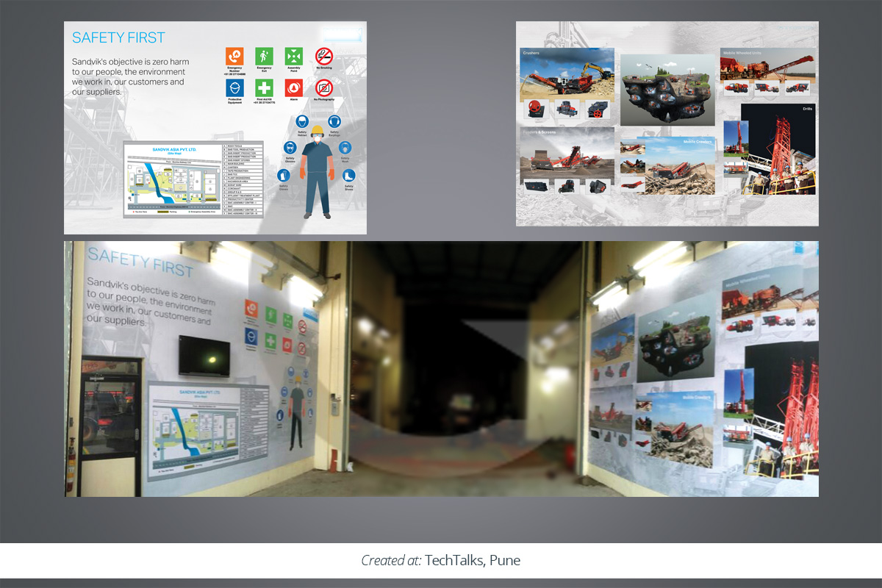The width and height of the screenshot is (882, 588).
Task: Click the Crushers label in products artwork
Action: pos(531,54)
